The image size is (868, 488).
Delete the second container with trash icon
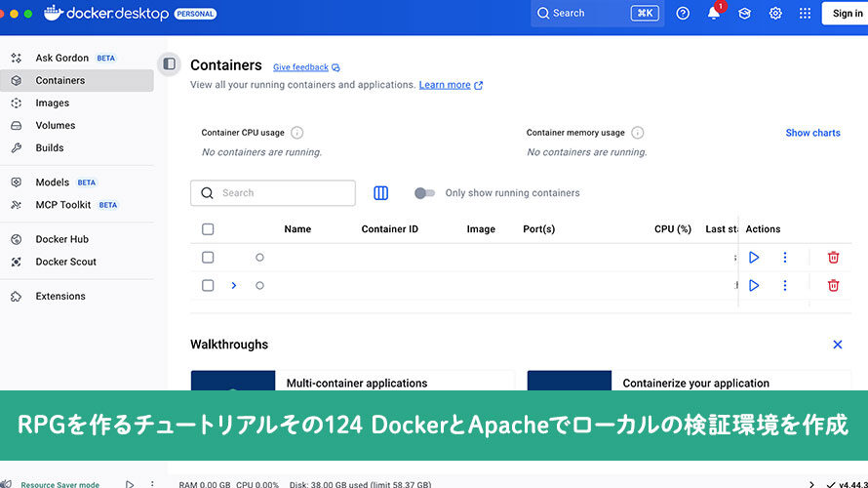[x=833, y=286]
